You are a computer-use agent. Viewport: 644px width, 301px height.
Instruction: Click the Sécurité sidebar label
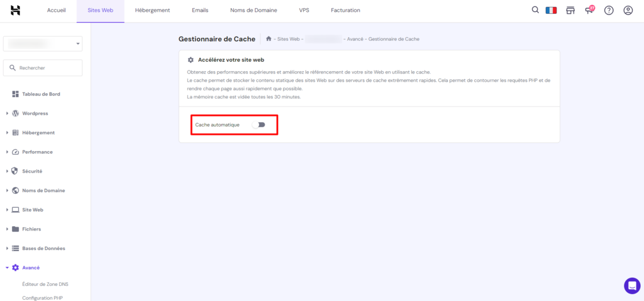(x=32, y=171)
